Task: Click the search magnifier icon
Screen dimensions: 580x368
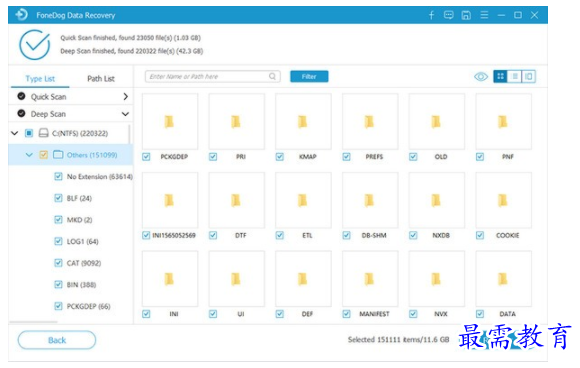Action: (272, 77)
